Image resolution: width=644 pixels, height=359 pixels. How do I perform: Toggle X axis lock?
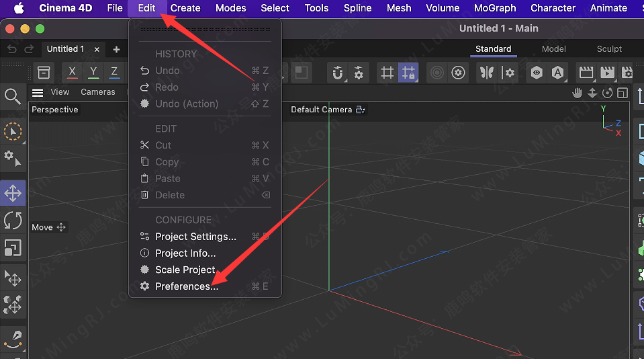click(x=72, y=73)
